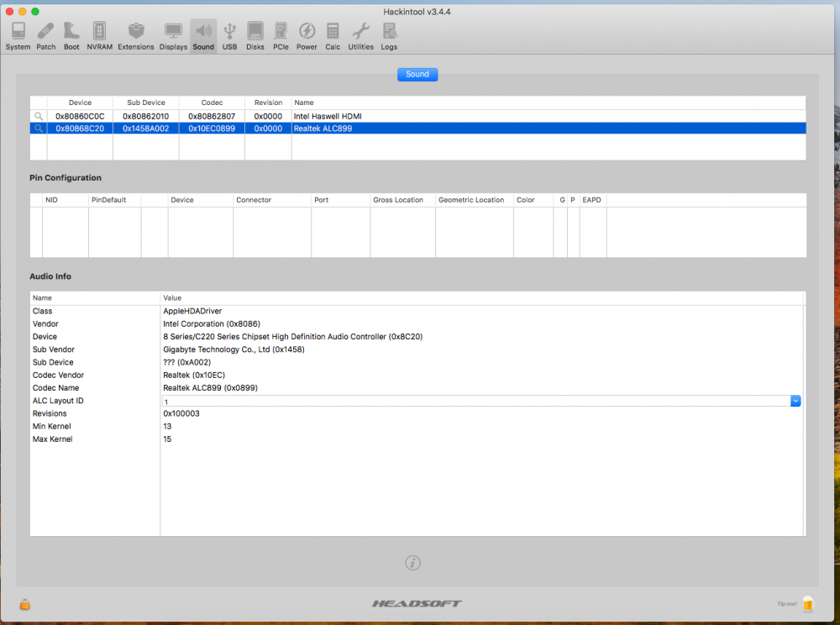Open the PCIe section
This screenshot has width=840, height=625.
point(281,36)
